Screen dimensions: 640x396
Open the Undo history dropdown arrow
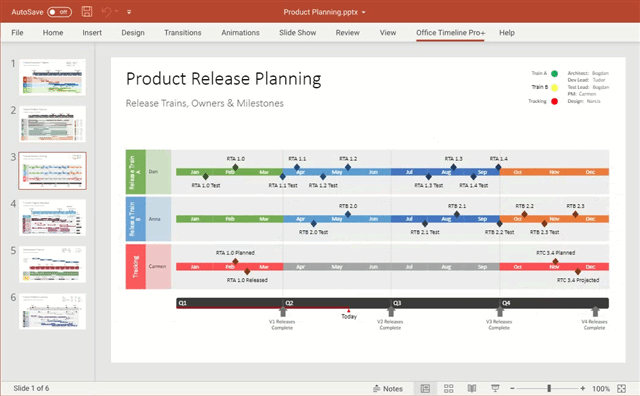pos(117,12)
